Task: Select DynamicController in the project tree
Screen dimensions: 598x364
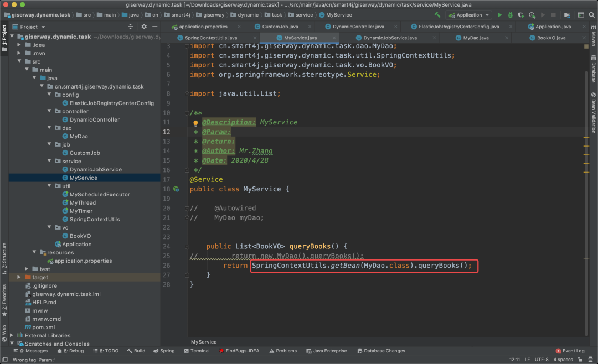Action: [94, 119]
